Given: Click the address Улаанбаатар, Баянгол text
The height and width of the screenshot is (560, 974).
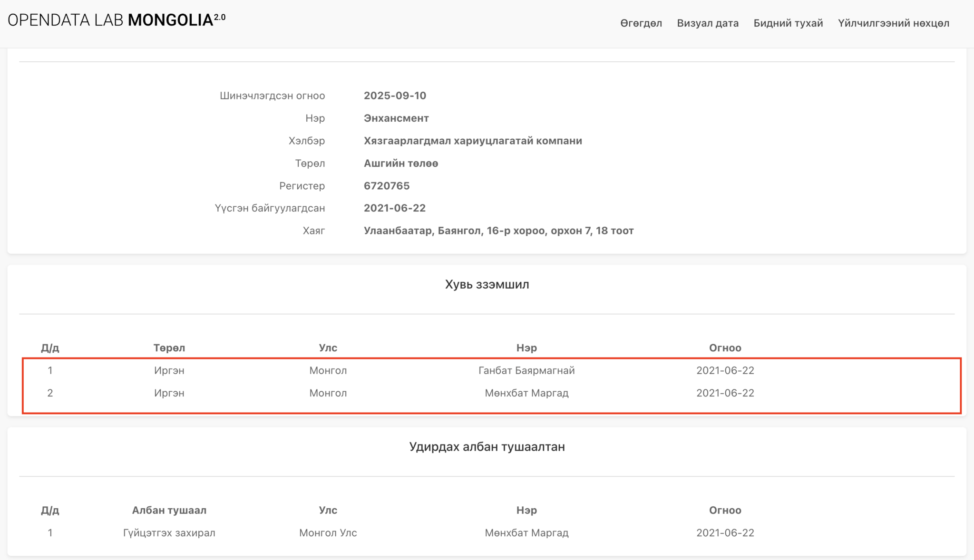Looking at the screenshot, I should (x=498, y=231).
